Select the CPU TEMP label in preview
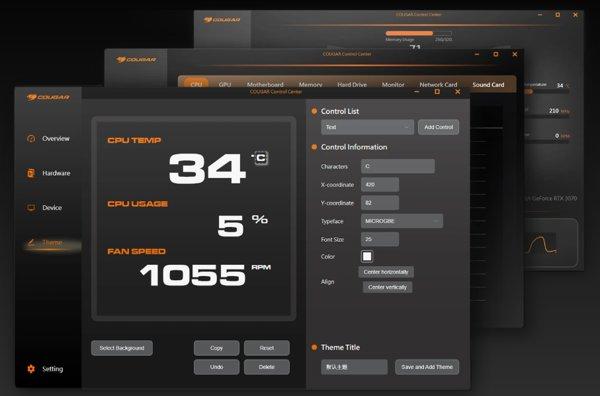Viewport: 600px width, 396px height. pos(134,140)
